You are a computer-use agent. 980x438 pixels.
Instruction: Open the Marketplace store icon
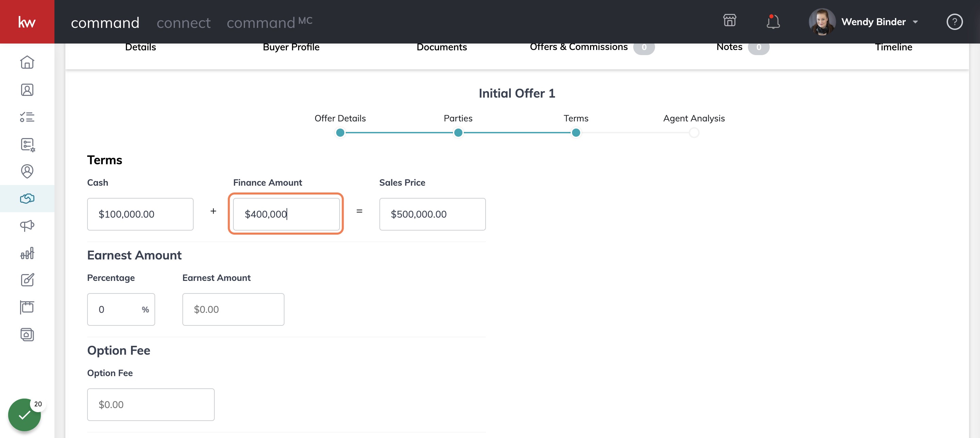(x=729, y=20)
